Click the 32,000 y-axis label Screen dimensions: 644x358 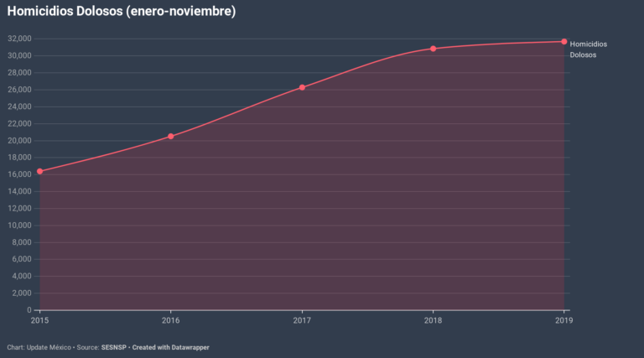(x=18, y=39)
